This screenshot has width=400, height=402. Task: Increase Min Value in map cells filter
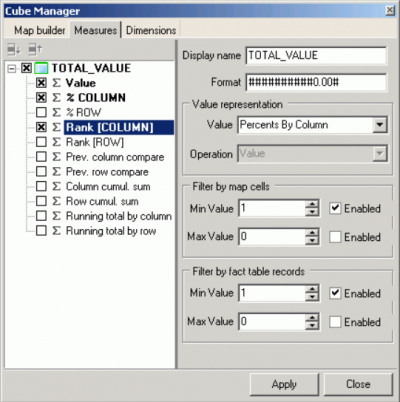point(312,204)
